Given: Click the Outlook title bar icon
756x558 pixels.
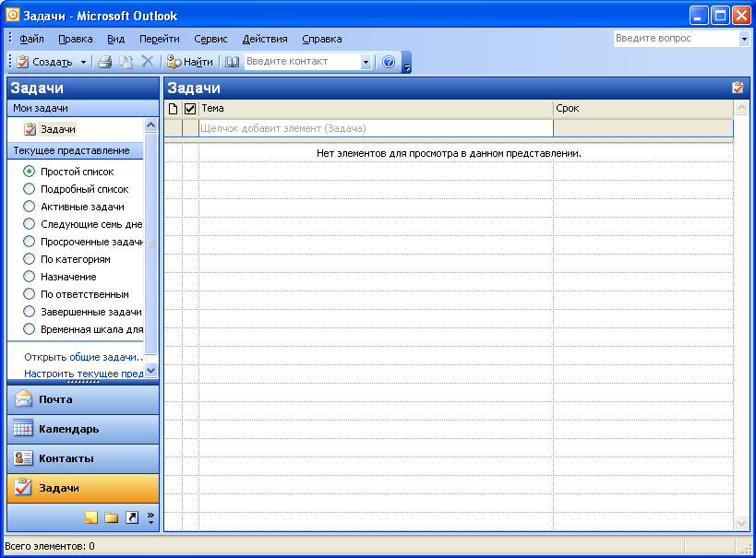Looking at the screenshot, I should [12, 15].
